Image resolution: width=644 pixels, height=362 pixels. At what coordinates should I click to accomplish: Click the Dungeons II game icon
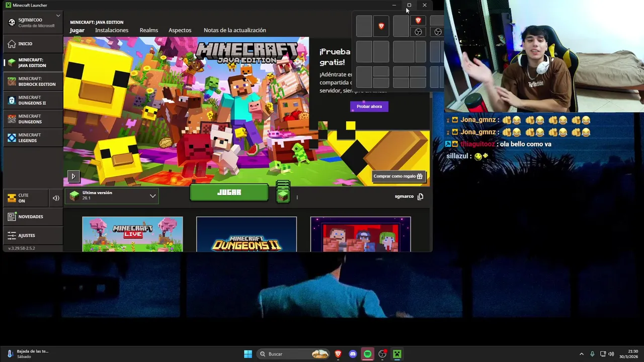(x=12, y=100)
